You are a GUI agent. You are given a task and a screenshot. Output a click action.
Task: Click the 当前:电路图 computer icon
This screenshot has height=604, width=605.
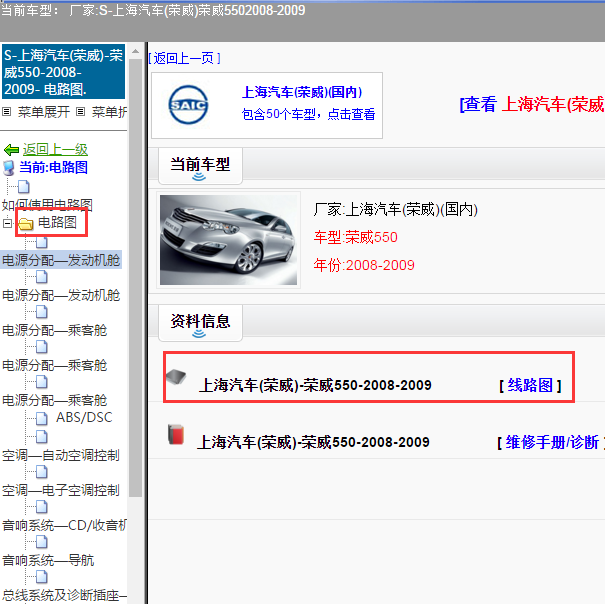coord(9,168)
